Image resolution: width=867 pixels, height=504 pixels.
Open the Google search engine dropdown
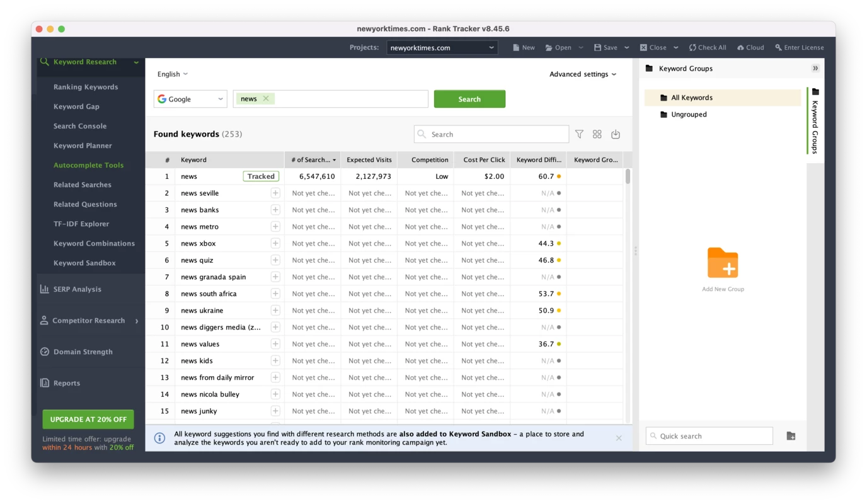[x=190, y=99]
